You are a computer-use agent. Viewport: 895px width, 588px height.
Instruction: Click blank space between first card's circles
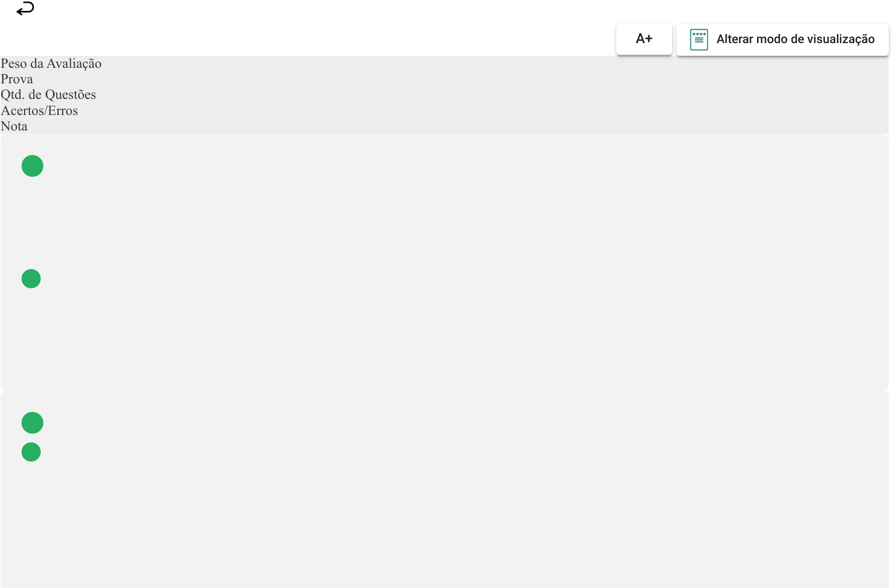(32, 222)
